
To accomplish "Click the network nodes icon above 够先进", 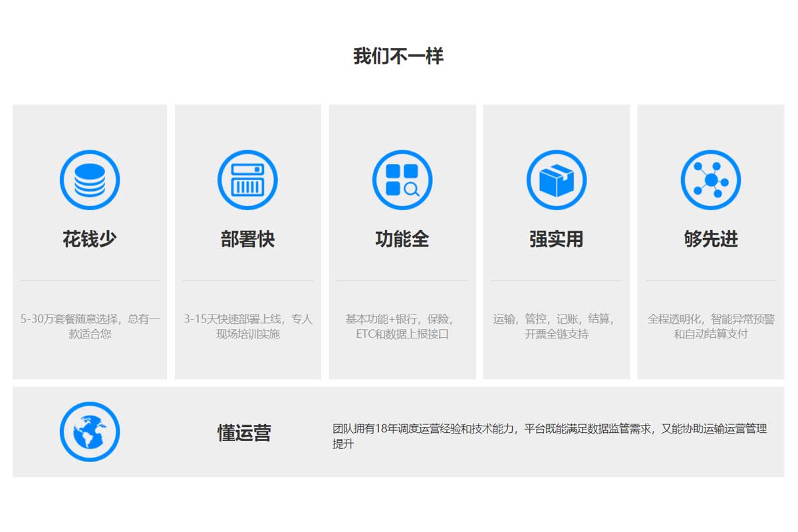I will [x=711, y=180].
